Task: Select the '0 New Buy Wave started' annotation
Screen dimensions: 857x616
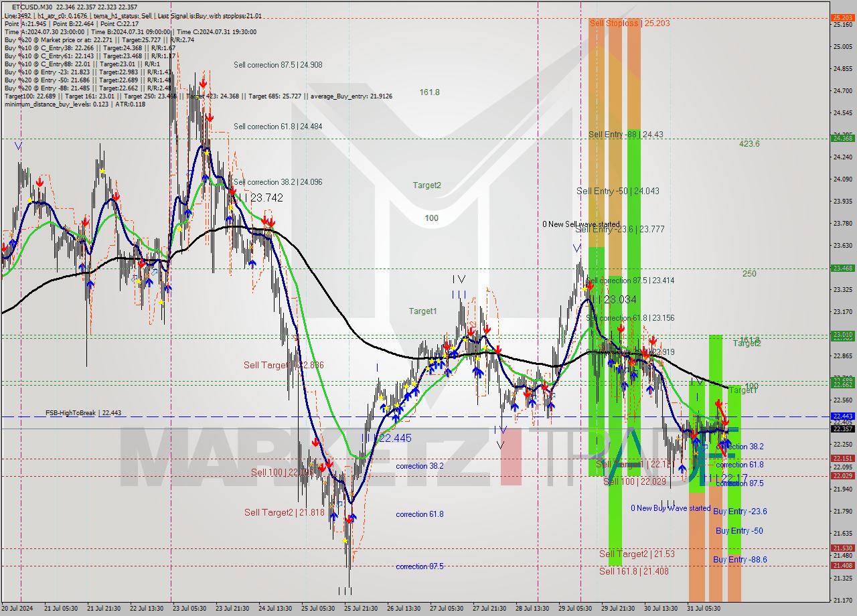Action: pos(671,508)
